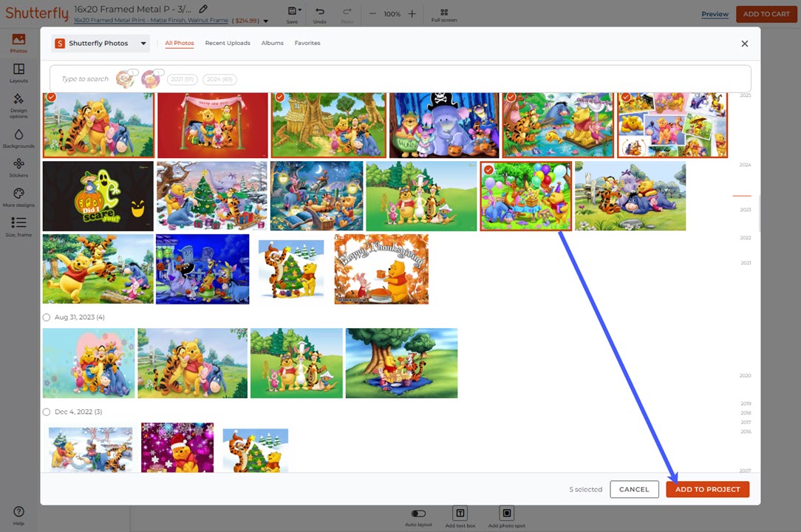Switch to the Favorites tab
Screen dimensions: 801x532
pyautogui.click(x=307, y=43)
